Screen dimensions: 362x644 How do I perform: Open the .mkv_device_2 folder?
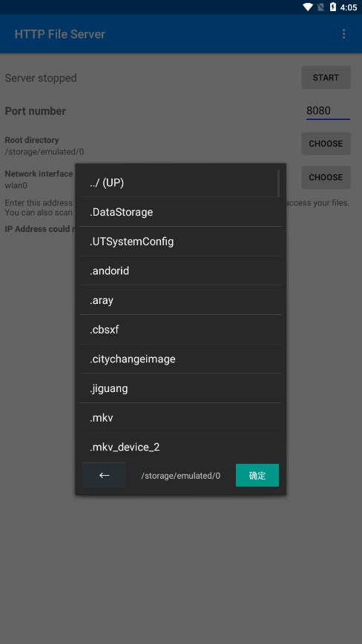181,447
